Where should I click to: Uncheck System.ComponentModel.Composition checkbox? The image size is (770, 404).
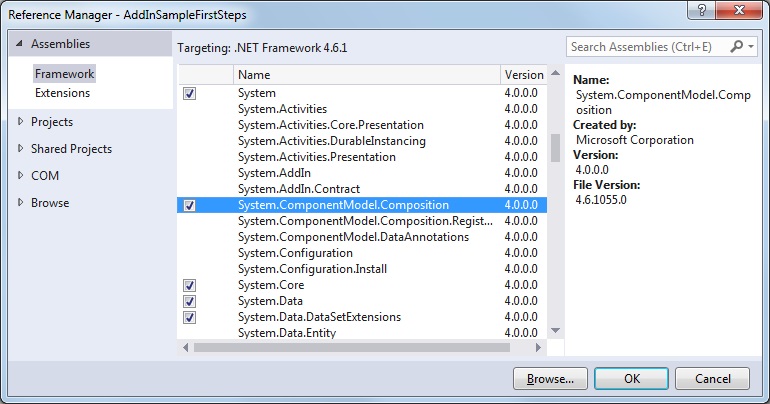pos(189,205)
